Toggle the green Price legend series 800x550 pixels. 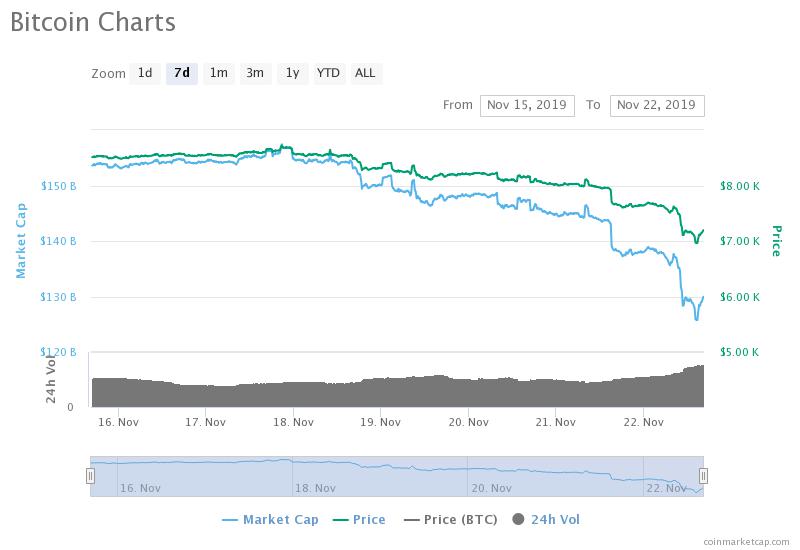359,520
